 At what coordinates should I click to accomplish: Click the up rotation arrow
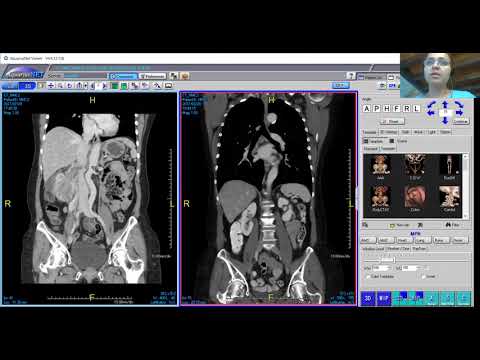pyautogui.click(x=445, y=105)
